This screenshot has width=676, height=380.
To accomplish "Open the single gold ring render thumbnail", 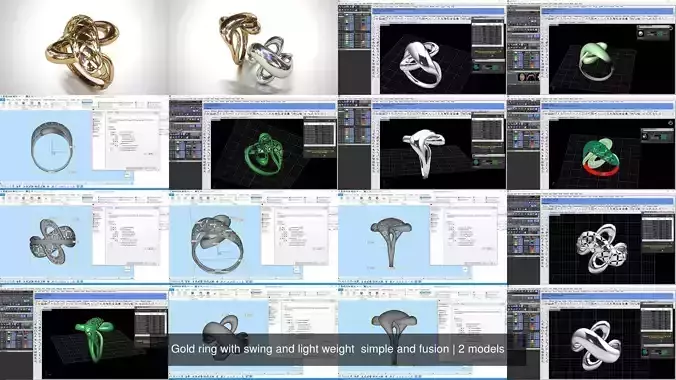I will (84, 47).
